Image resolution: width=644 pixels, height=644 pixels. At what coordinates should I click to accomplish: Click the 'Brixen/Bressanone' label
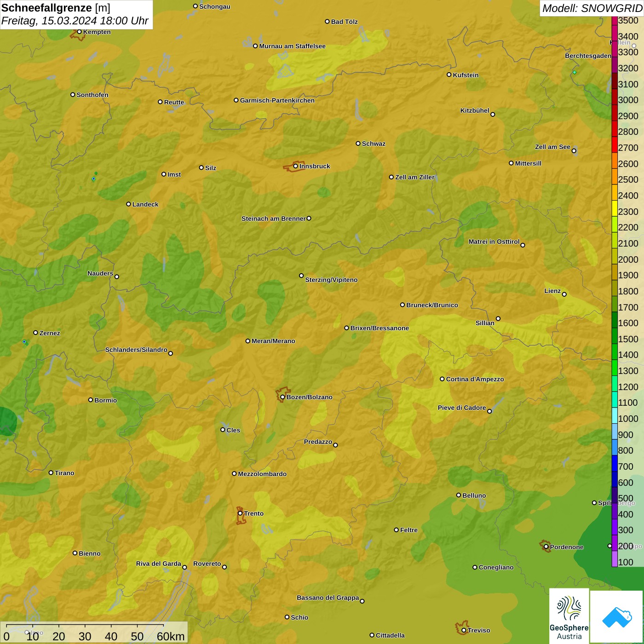click(379, 328)
